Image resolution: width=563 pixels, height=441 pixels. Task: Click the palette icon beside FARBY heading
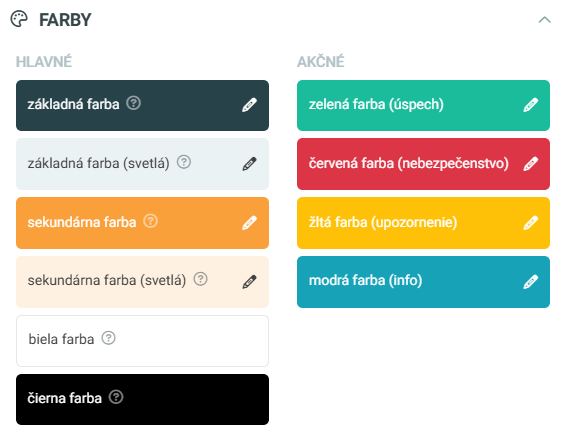pos(19,19)
